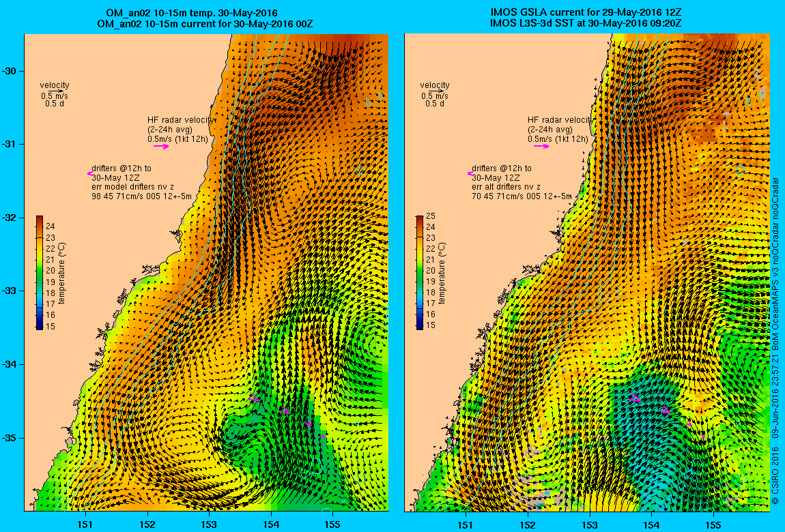Click the '-30' latitude axis label
Viewport: 785px width, 532px height.
click(10, 71)
